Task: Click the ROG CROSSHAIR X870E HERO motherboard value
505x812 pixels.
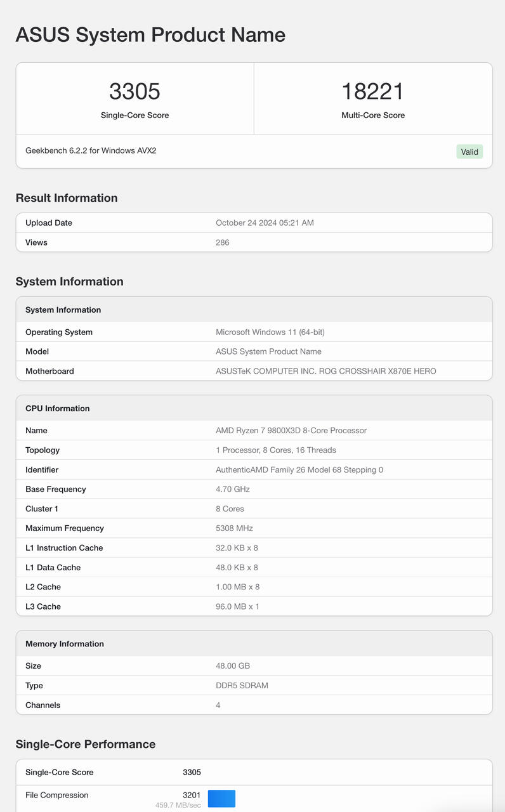Action: coord(326,371)
